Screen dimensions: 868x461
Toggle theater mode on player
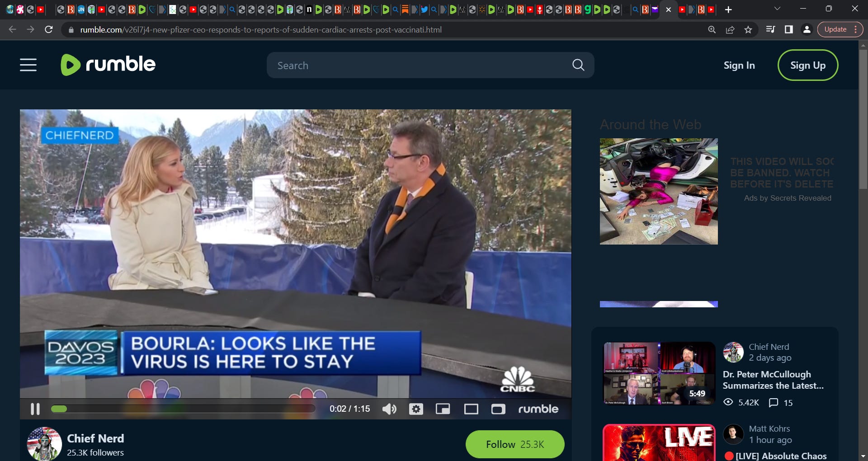(x=471, y=409)
